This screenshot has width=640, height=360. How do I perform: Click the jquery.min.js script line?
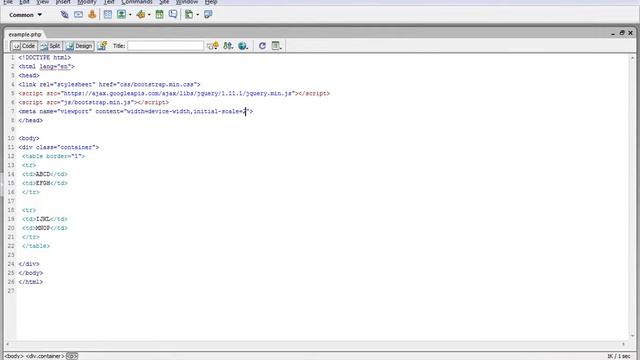pyautogui.click(x=174, y=93)
